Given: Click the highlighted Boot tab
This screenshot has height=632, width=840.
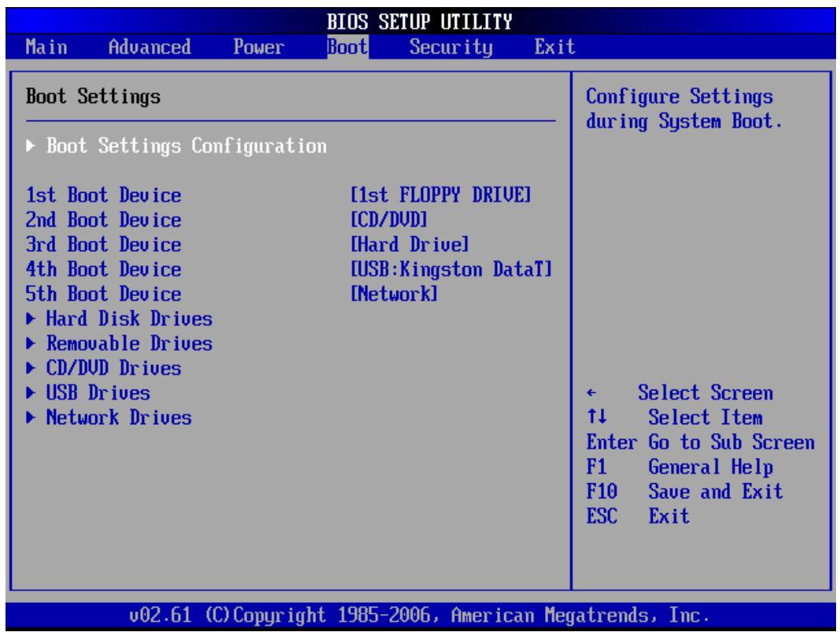Looking at the screenshot, I should point(348,47).
